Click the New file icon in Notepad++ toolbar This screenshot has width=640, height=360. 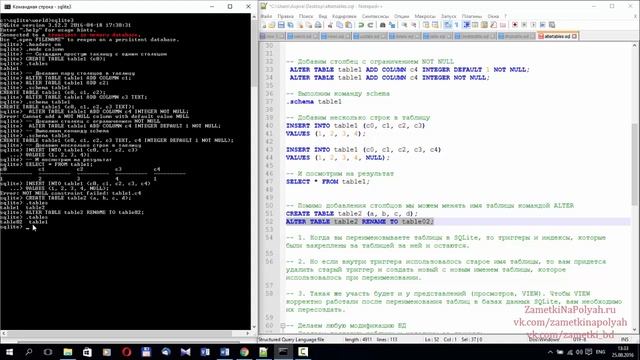tap(264, 25)
